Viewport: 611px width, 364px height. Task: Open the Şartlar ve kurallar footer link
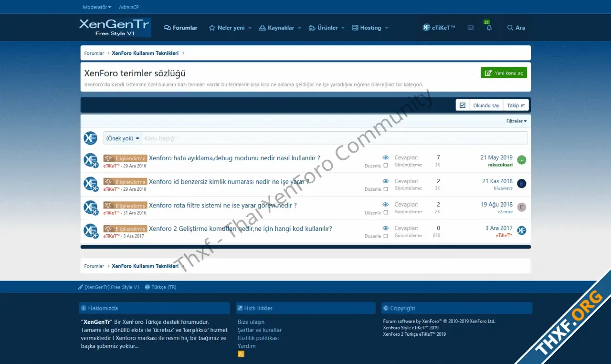tap(260, 330)
